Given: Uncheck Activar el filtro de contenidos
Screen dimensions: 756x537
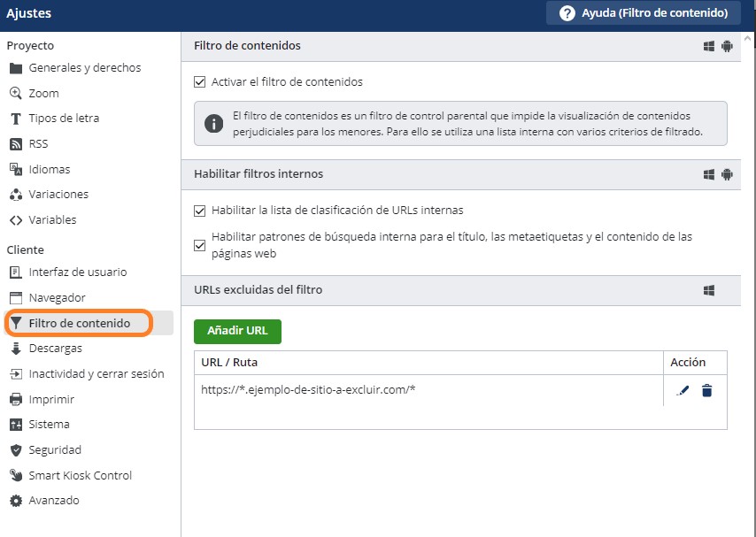Looking at the screenshot, I should [x=199, y=82].
